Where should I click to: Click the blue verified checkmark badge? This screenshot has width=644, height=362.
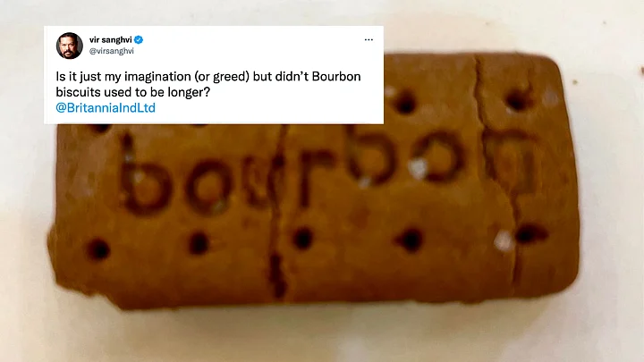pyautogui.click(x=139, y=40)
